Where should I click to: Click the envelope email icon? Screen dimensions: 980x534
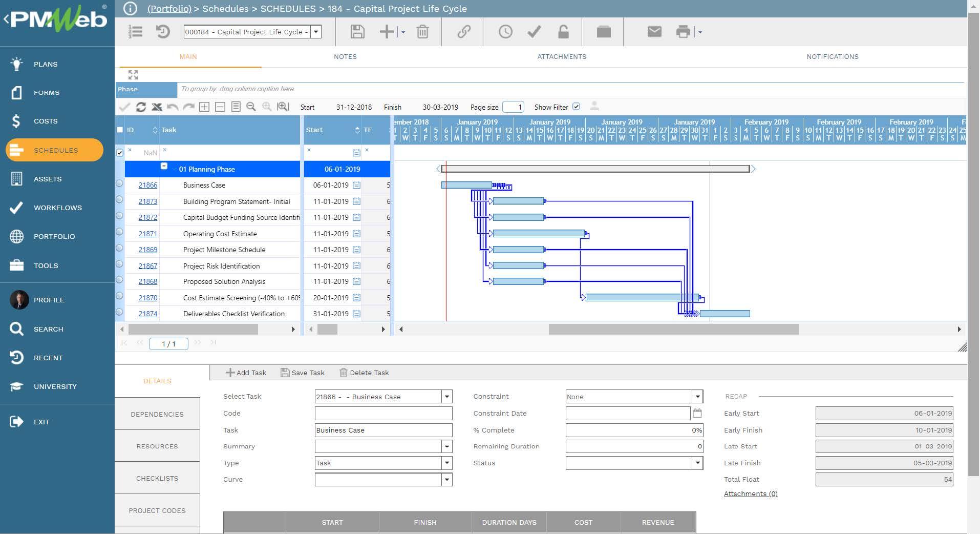point(654,32)
